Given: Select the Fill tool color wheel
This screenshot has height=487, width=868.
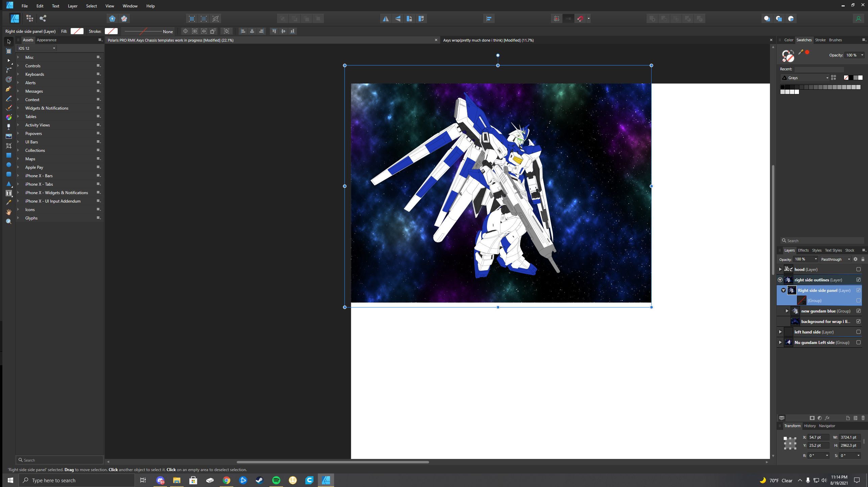Looking at the screenshot, I should (9, 117).
